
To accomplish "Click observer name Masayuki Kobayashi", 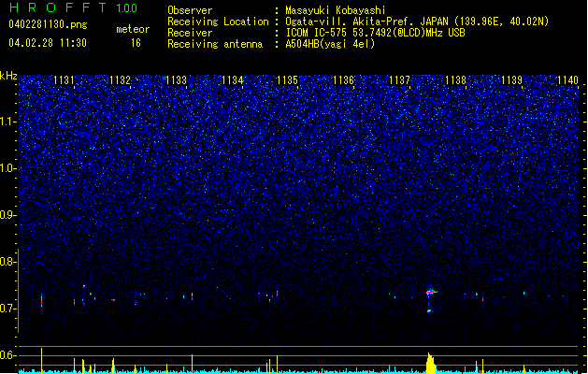I will [x=336, y=10].
